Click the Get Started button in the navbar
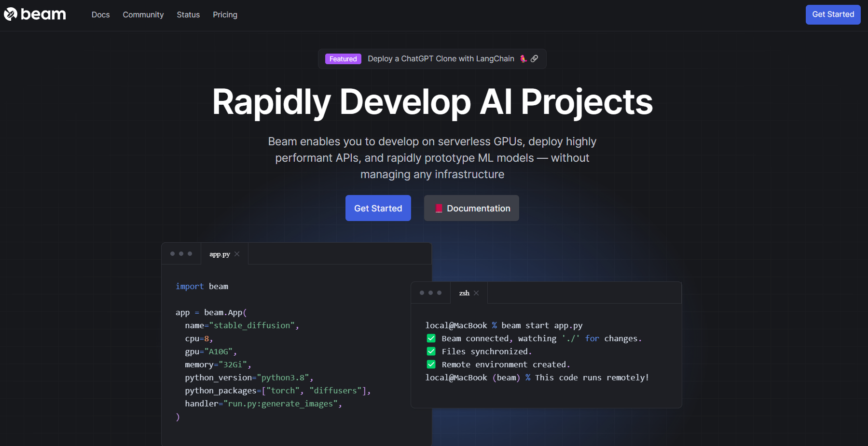868x446 pixels. [832, 14]
